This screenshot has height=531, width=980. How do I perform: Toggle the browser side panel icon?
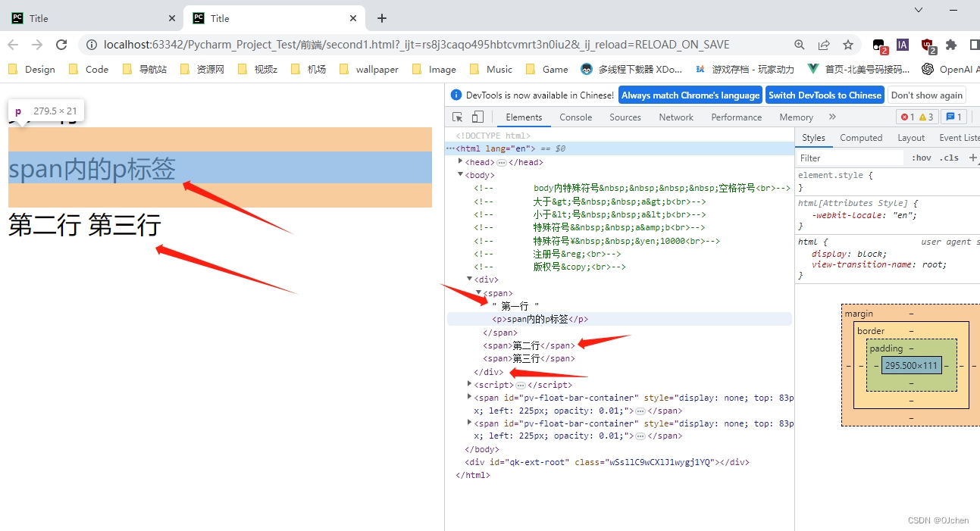pyautogui.click(x=974, y=45)
